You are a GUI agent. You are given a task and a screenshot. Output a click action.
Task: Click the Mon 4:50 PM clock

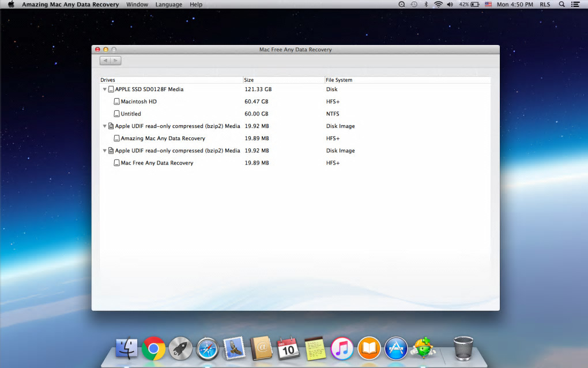click(x=515, y=5)
